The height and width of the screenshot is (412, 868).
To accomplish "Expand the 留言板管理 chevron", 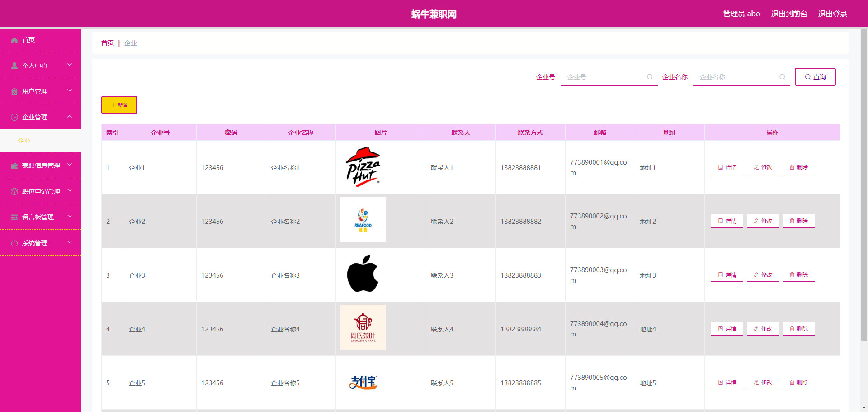I will click(70, 217).
